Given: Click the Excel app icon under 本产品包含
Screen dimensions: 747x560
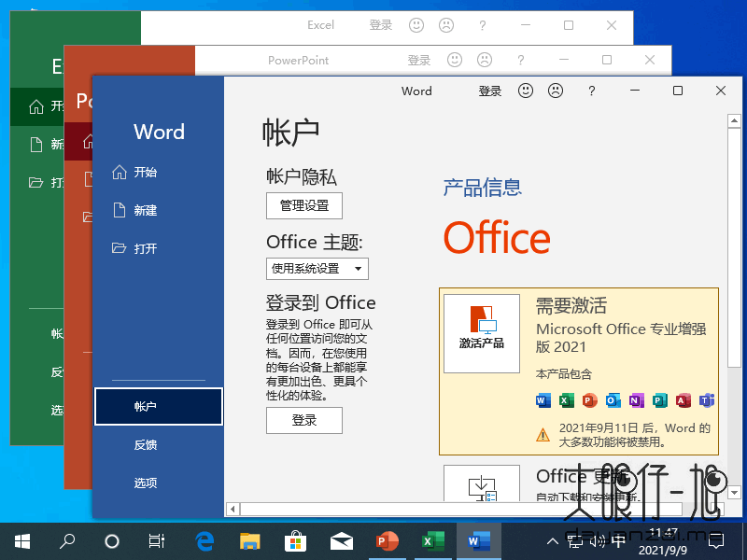Looking at the screenshot, I should coord(567,400).
